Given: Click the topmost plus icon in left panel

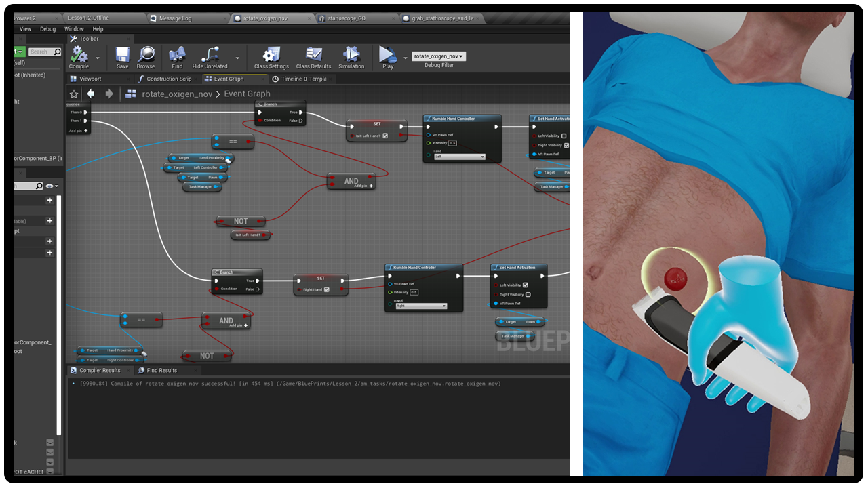Looking at the screenshot, I should pyautogui.click(x=50, y=200).
